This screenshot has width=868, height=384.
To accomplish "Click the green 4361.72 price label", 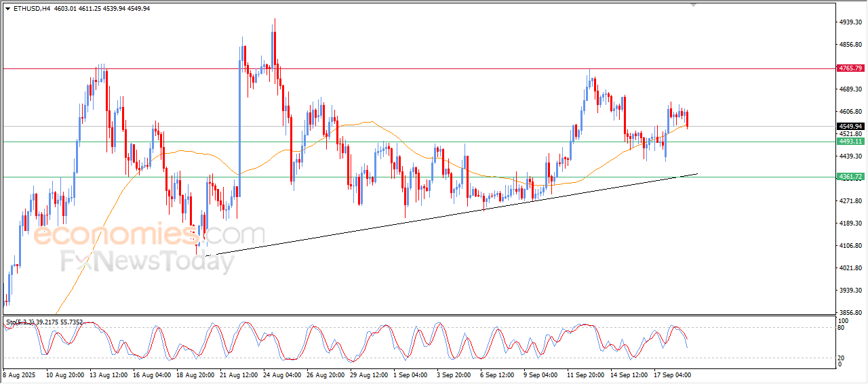I will click(x=850, y=177).
